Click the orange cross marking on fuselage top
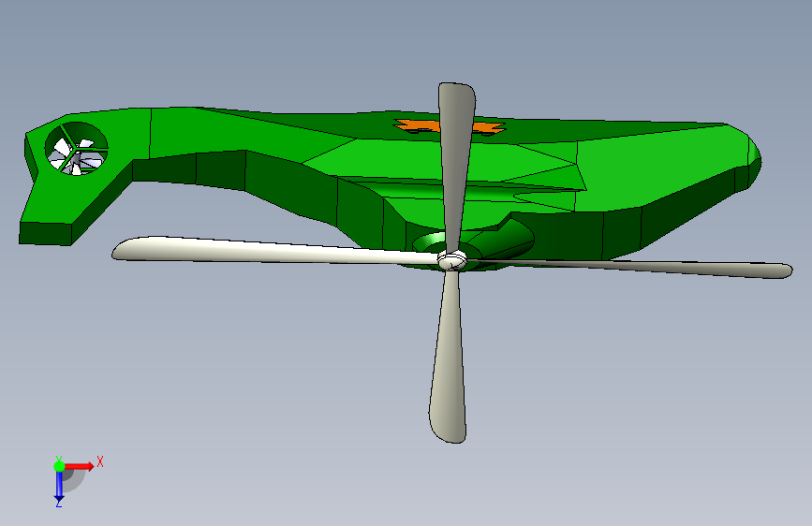This screenshot has height=526, width=812. point(449,126)
